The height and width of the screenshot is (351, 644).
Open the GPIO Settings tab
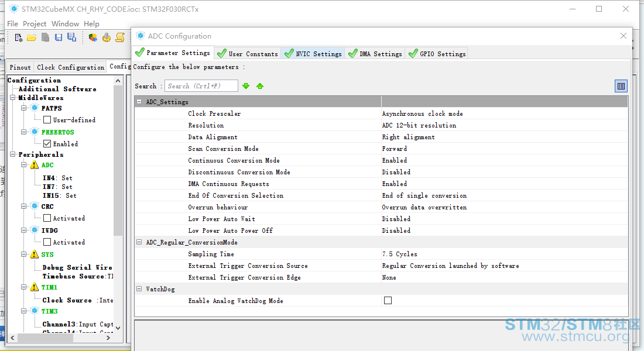[437, 53]
